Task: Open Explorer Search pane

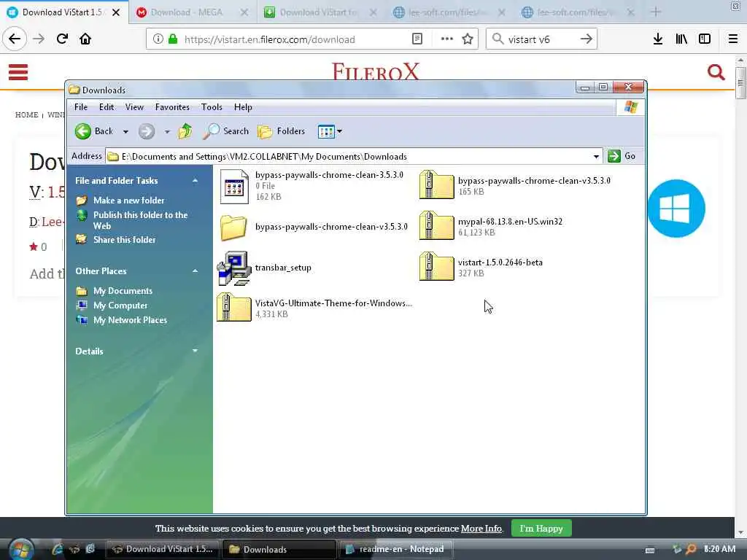Action: pyautogui.click(x=225, y=131)
